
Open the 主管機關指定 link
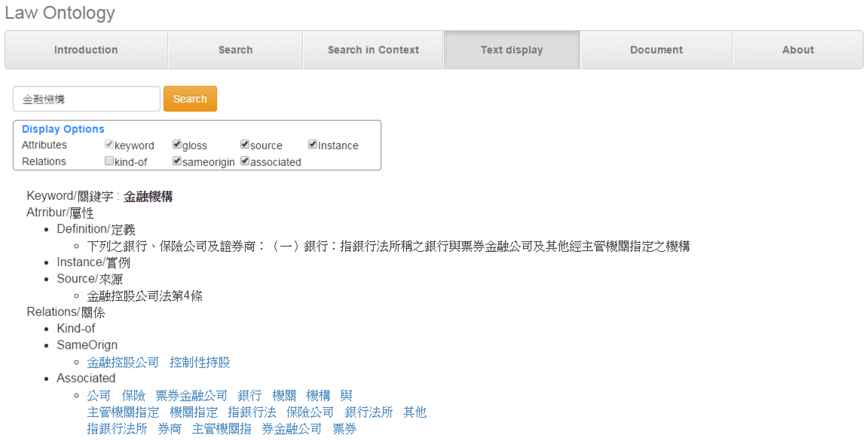[123, 412]
